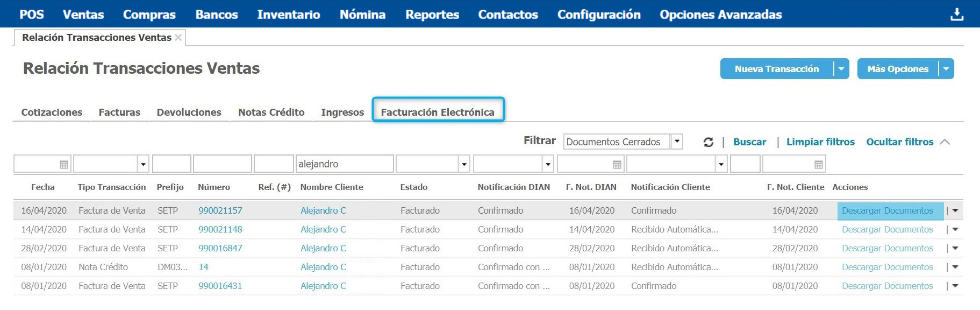Click the refresh icon next to Filtrar
Image resolution: width=980 pixels, height=310 pixels.
[708, 142]
